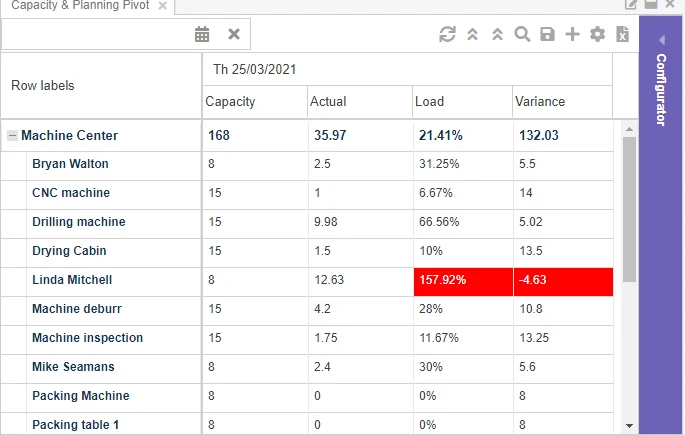
Task: Select the Machine deburr row label
Action: pyautogui.click(x=77, y=309)
